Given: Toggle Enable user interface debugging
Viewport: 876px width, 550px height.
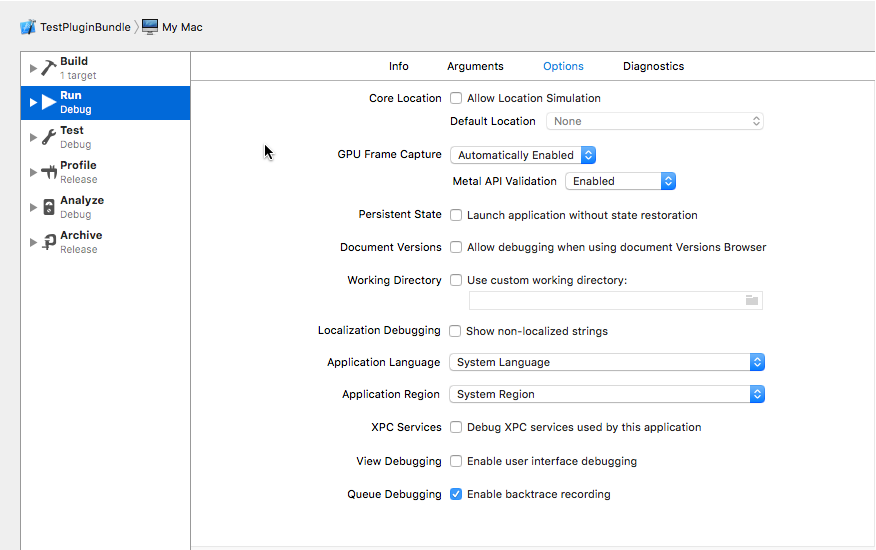Looking at the screenshot, I should point(456,461).
